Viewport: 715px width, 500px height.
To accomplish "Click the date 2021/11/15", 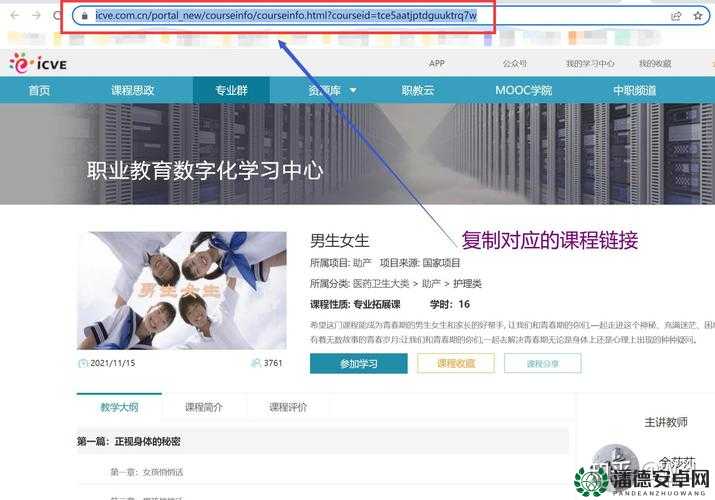I will (x=113, y=363).
